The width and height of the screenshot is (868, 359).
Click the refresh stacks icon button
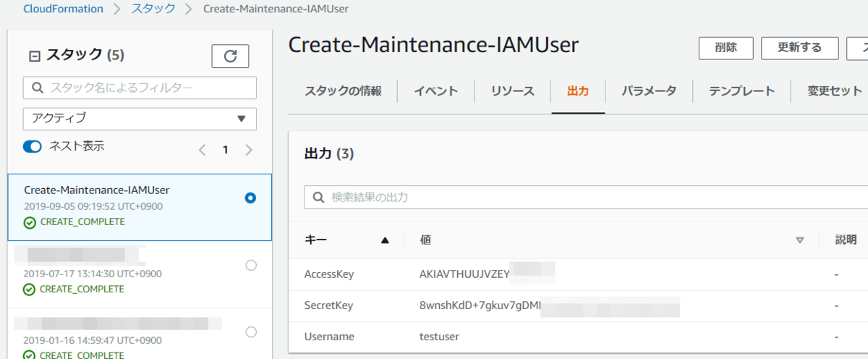230,56
